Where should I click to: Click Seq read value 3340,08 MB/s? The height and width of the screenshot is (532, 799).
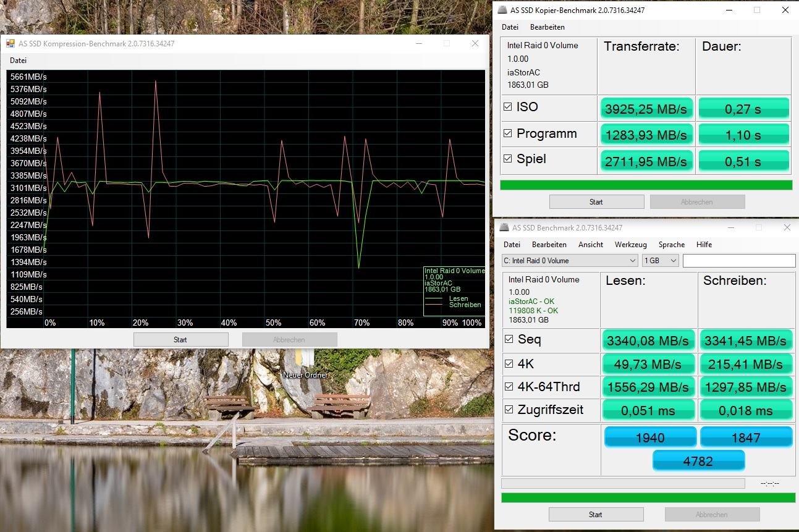click(x=648, y=340)
